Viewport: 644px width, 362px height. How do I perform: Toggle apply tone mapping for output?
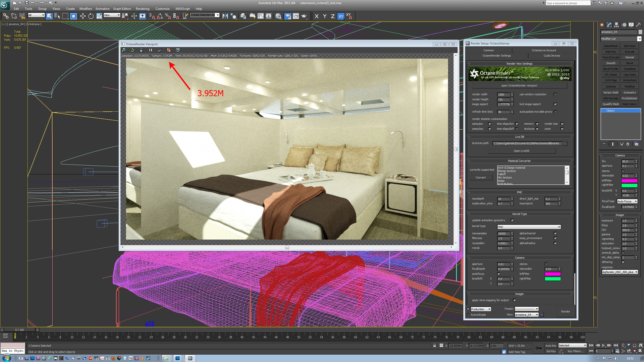514,300
